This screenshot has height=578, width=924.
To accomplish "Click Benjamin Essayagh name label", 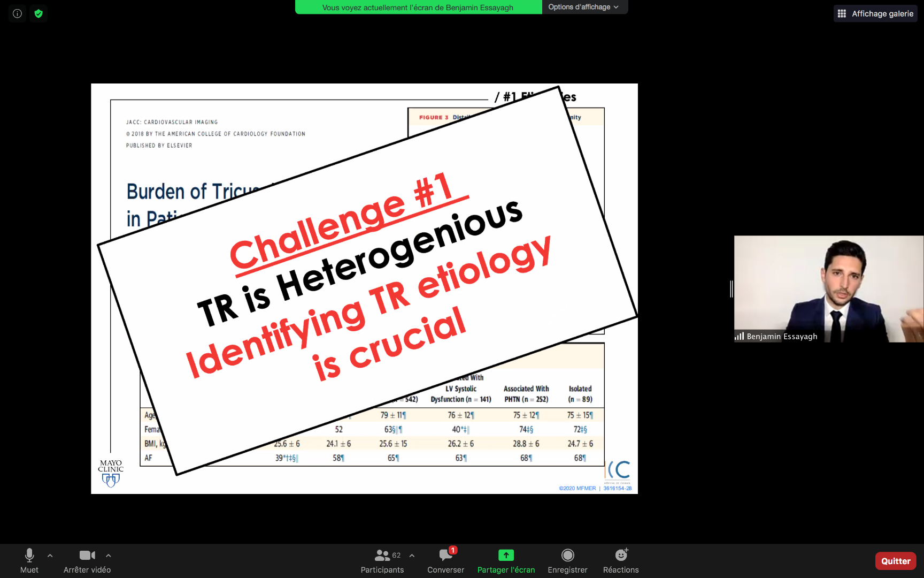I will [x=782, y=337].
